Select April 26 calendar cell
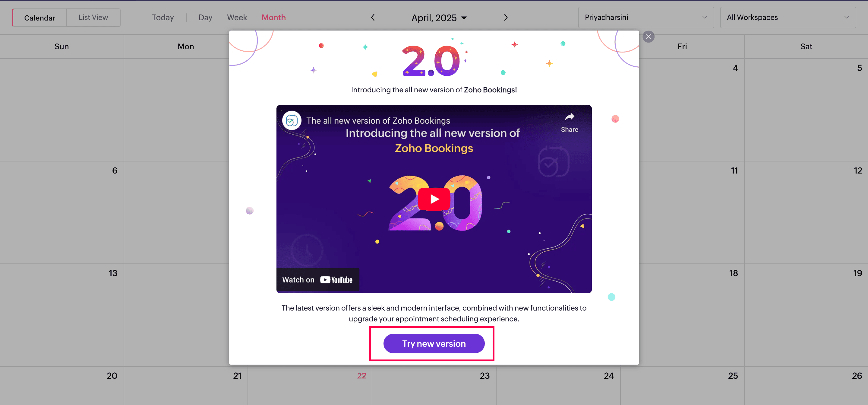 [x=806, y=385]
